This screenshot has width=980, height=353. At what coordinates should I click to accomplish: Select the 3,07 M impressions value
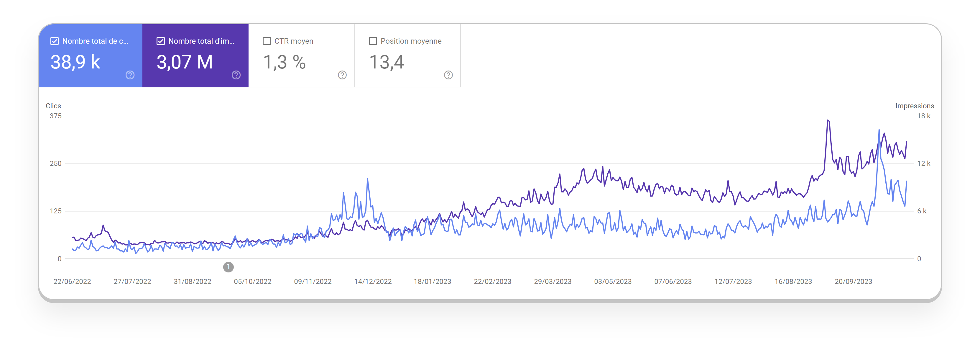coord(185,62)
